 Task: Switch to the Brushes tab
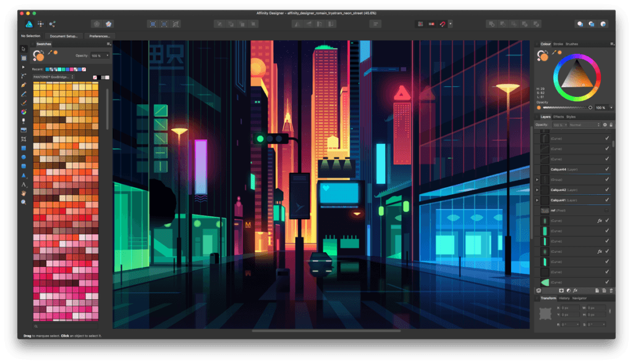(x=572, y=44)
